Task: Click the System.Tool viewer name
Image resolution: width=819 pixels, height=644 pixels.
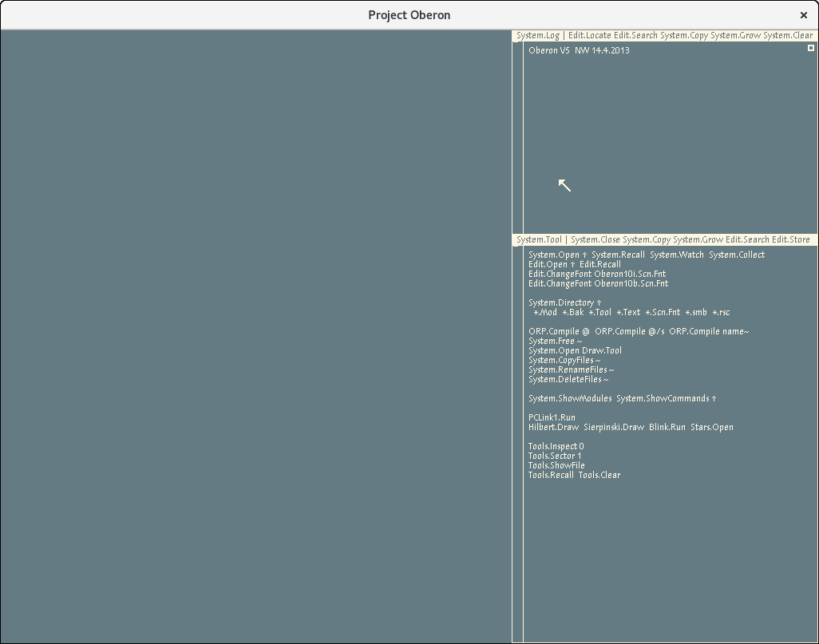Action: [539, 239]
